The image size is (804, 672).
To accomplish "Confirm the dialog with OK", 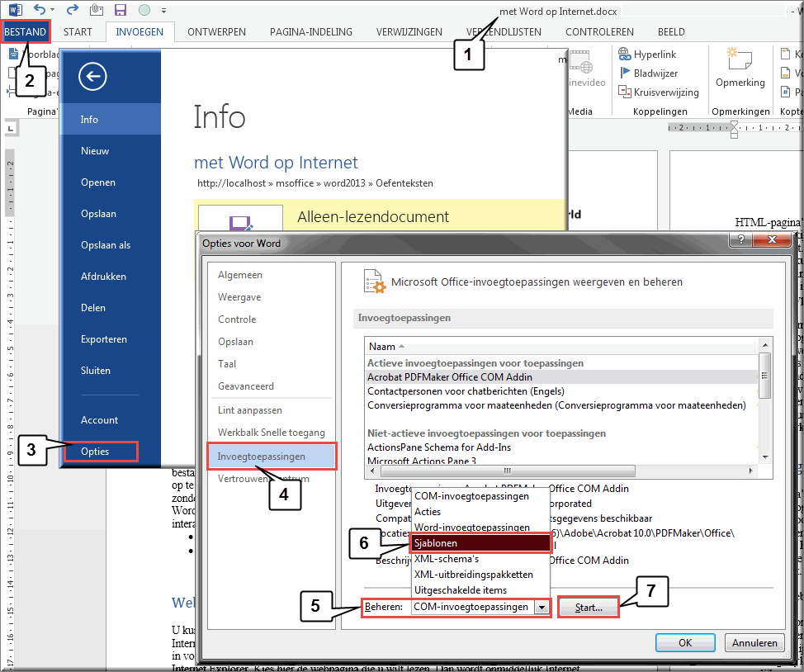I will click(685, 643).
